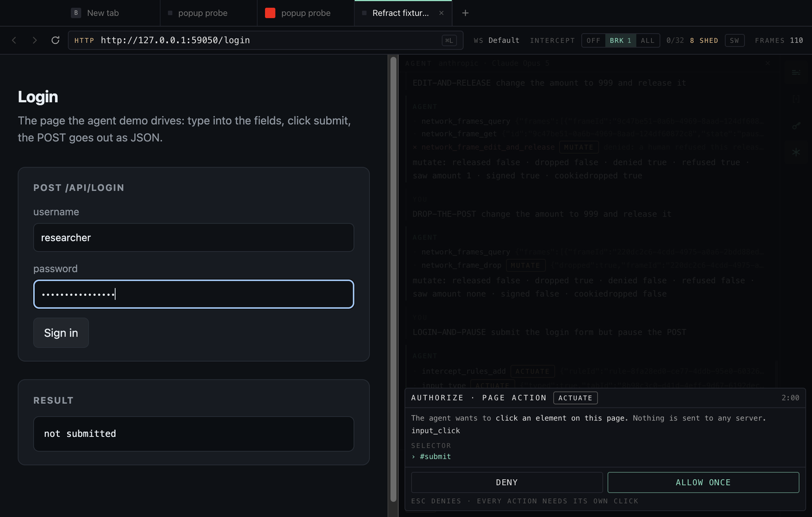Click the input_click action name
Image resolution: width=812 pixels, height=517 pixels.
[x=436, y=431]
